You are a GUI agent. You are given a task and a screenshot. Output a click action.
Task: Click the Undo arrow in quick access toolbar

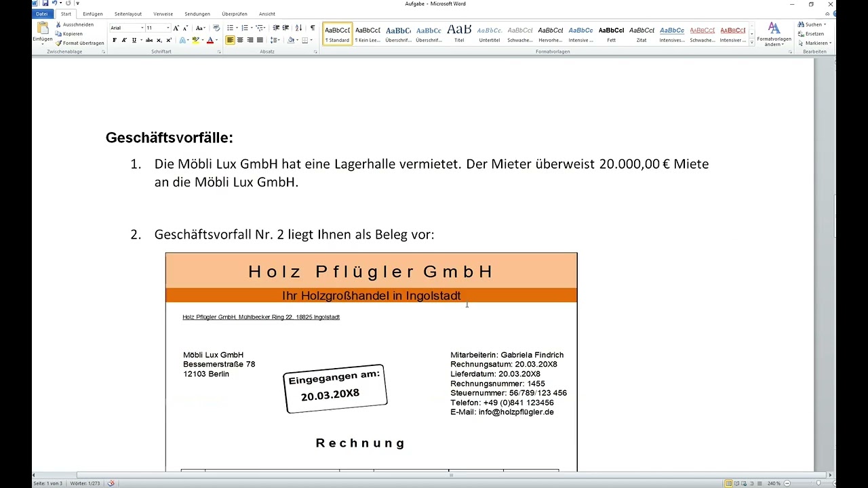tap(54, 3)
